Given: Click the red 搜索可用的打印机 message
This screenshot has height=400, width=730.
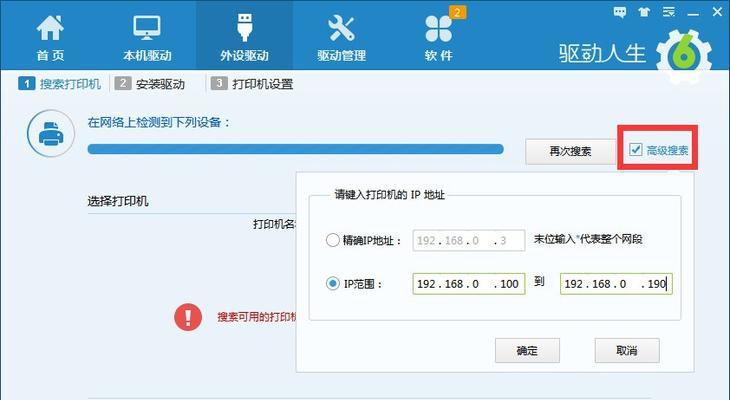Looking at the screenshot, I should [x=257, y=317].
